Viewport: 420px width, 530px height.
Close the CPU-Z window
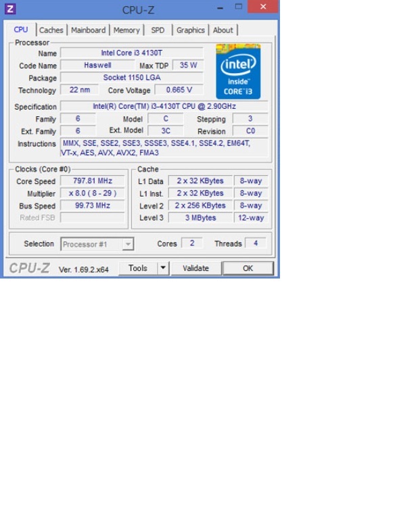263,7
